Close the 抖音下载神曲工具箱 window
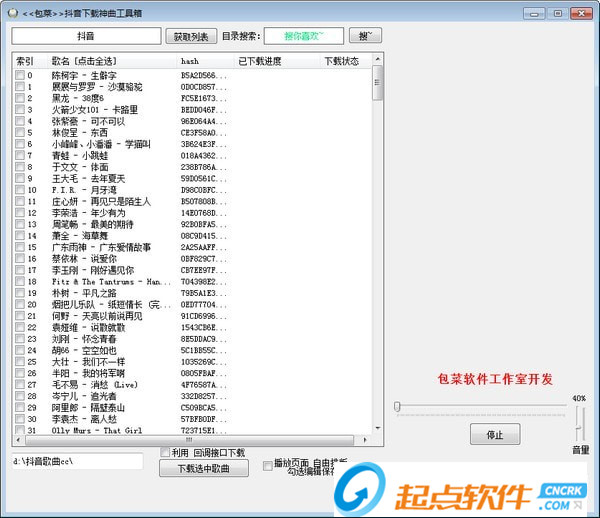This screenshot has width=600, height=518. (581, 14)
